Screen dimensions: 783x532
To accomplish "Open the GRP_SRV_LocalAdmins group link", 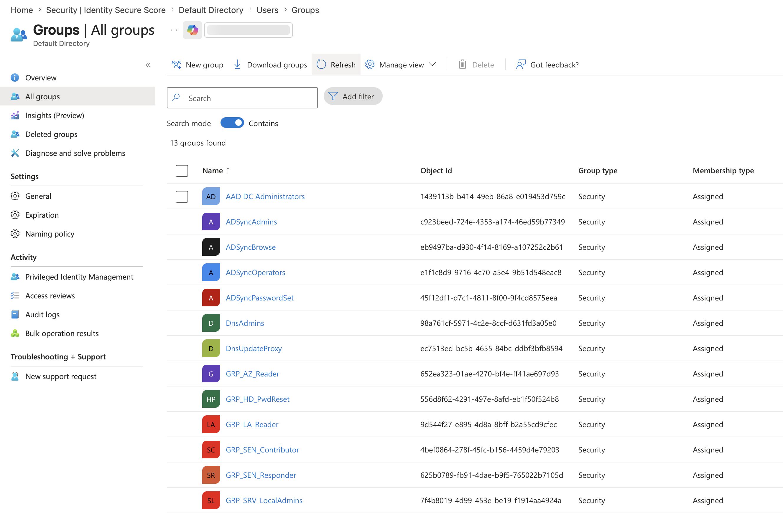I will (264, 501).
